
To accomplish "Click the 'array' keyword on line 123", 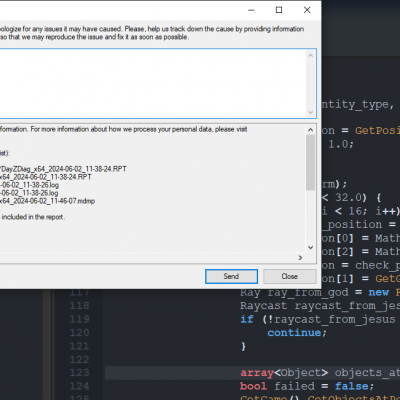I will tap(257, 372).
